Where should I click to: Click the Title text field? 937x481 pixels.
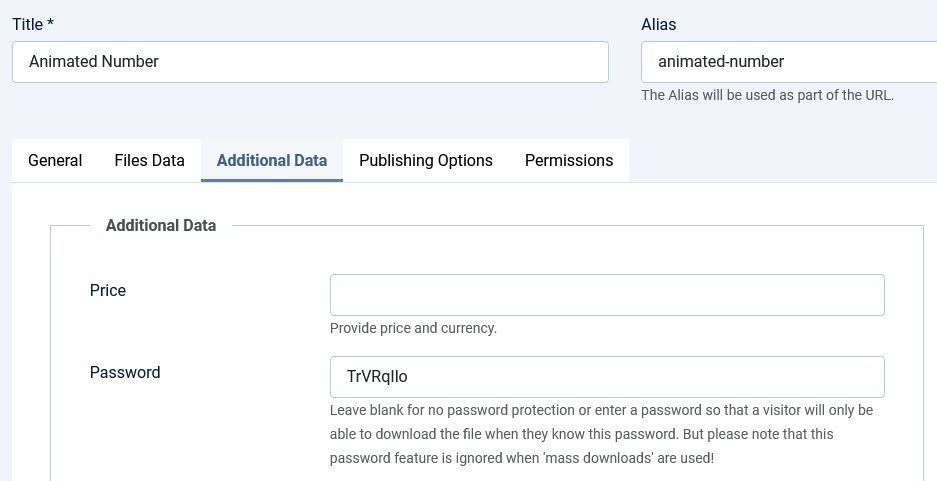click(310, 62)
